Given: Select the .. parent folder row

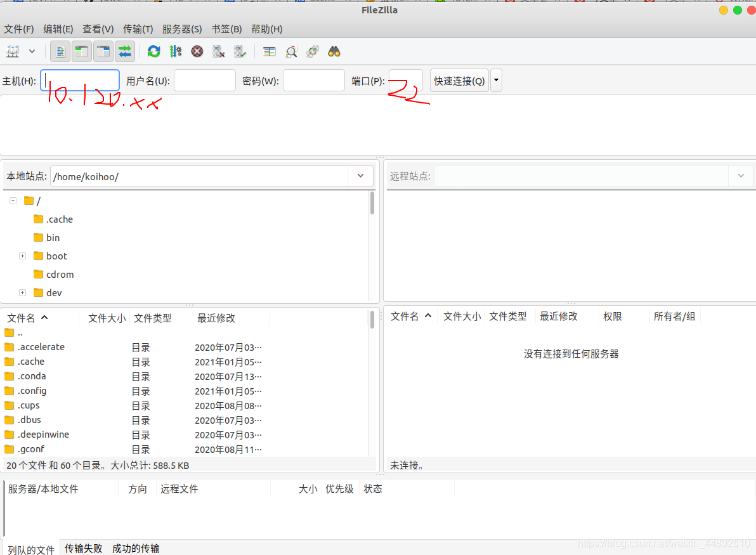Looking at the screenshot, I should coord(185,333).
